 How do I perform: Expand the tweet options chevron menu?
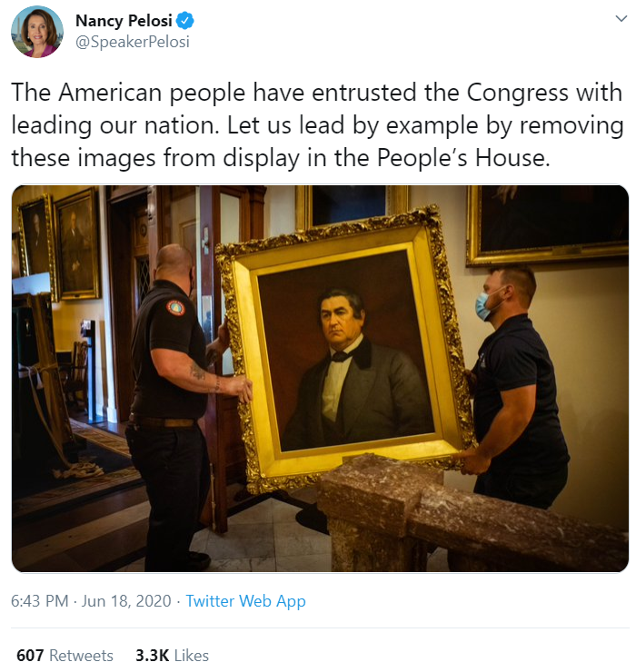point(621,18)
